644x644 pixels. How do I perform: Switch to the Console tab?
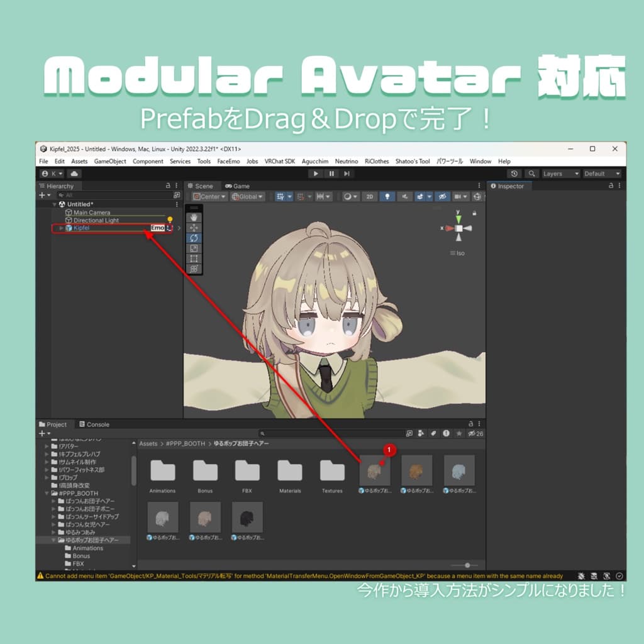[94, 425]
